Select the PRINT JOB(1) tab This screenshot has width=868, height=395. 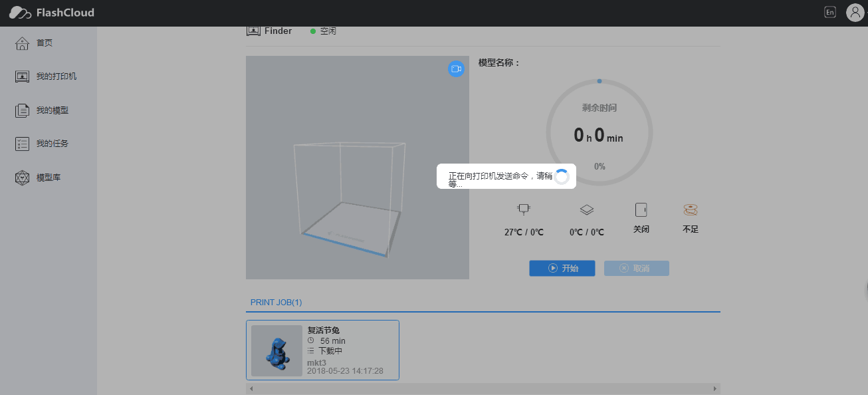point(276,303)
